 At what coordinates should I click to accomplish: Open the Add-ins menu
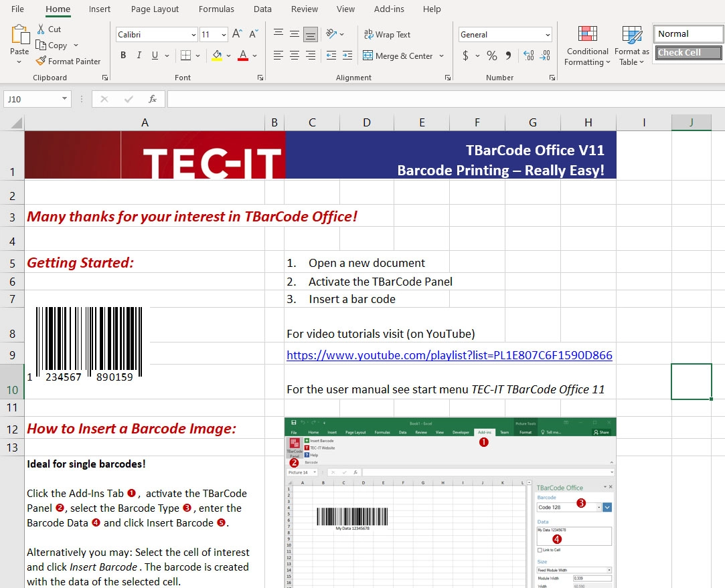(x=389, y=9)
